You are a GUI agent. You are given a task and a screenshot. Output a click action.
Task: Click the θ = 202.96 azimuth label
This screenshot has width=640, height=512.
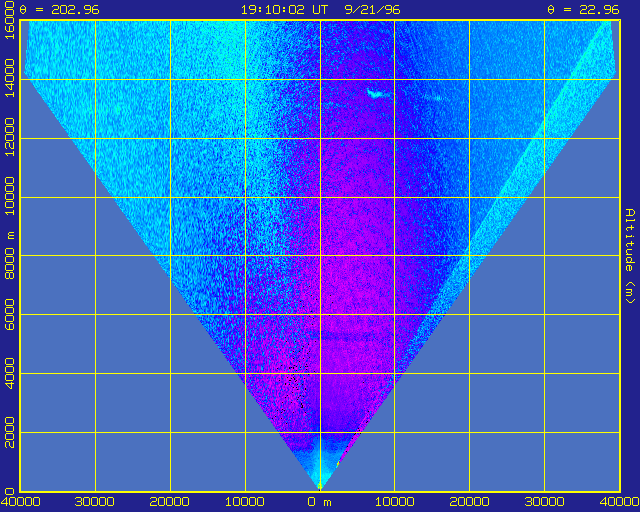tap(60, 9)
